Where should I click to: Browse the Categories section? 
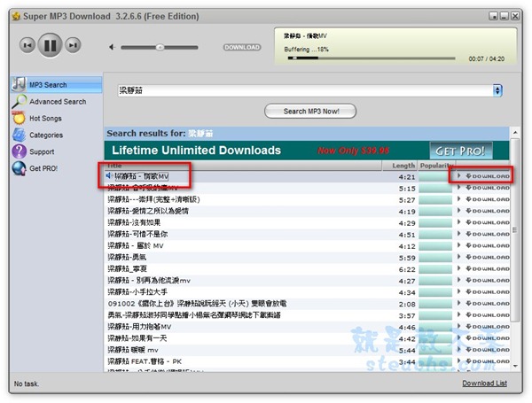(46, 135)
